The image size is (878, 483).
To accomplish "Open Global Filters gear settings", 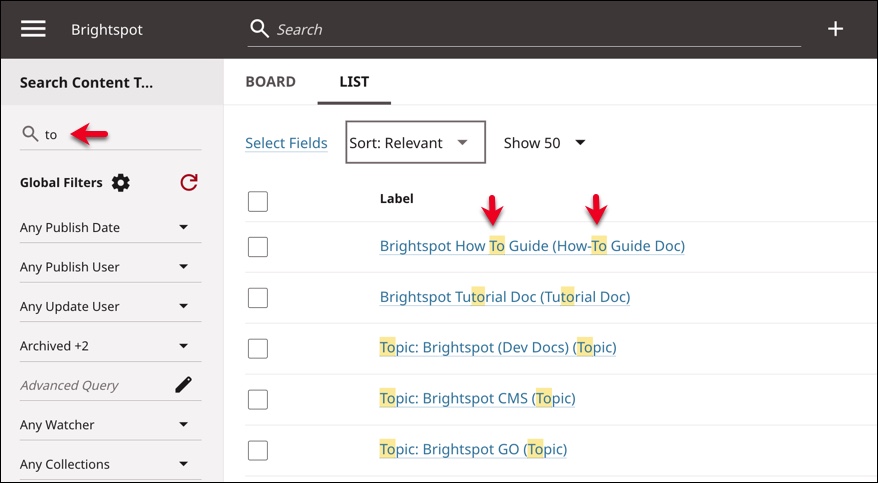I will pyautogui.click(x=120, y=183).
